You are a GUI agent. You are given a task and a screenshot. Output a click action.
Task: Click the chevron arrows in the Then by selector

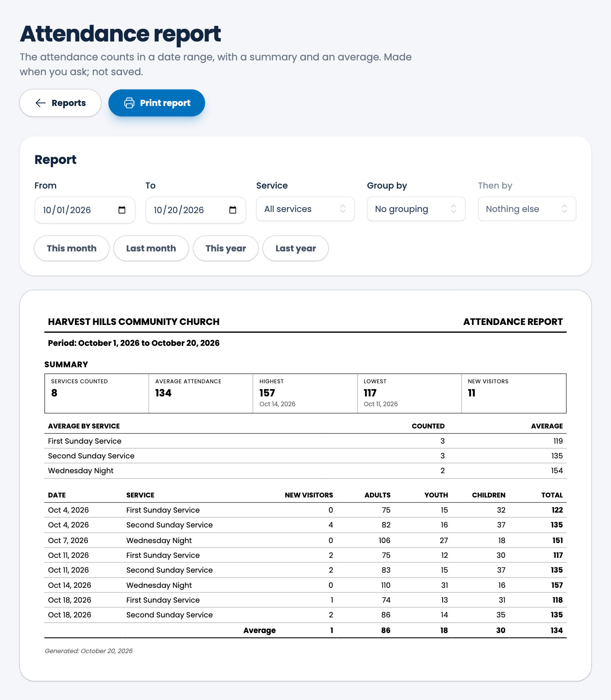coord(565,209)
